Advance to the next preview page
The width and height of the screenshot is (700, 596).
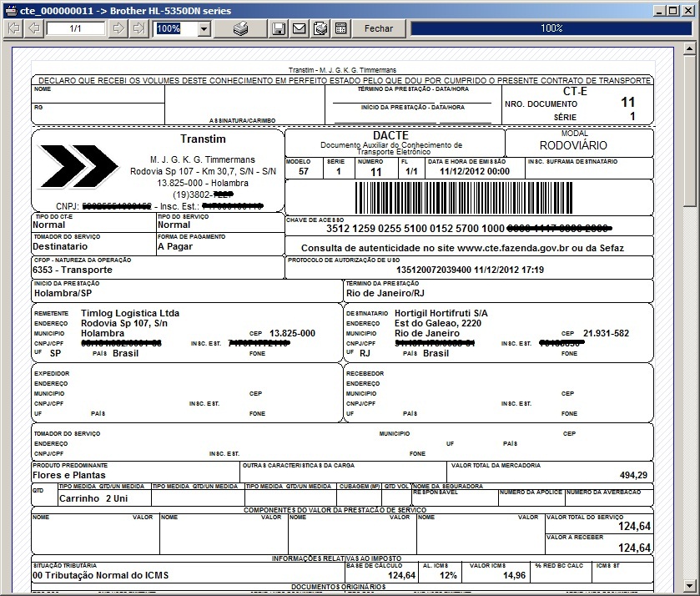(118, 28)
